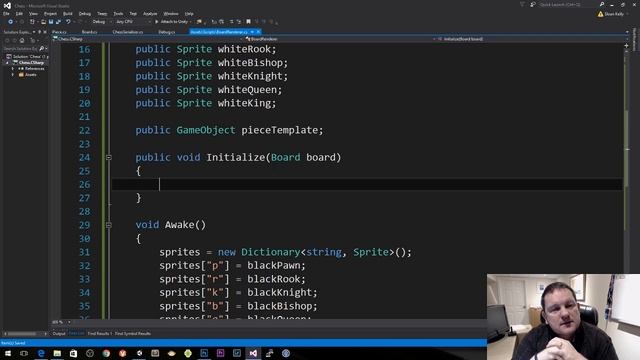Click the bookmark toolbar icon
The width and height of the screenshot is (640, 360).
point(248,22)
